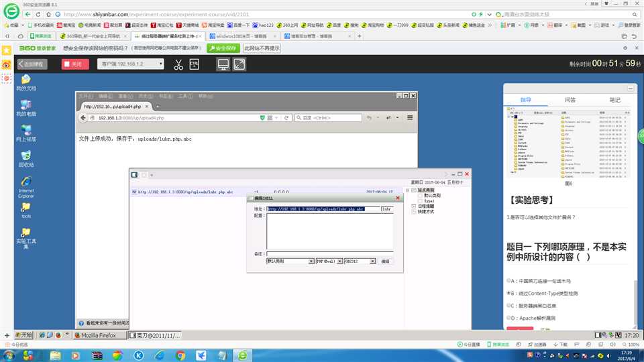Click the 编辑 button in edit shell dialog

tap(385, 261)
